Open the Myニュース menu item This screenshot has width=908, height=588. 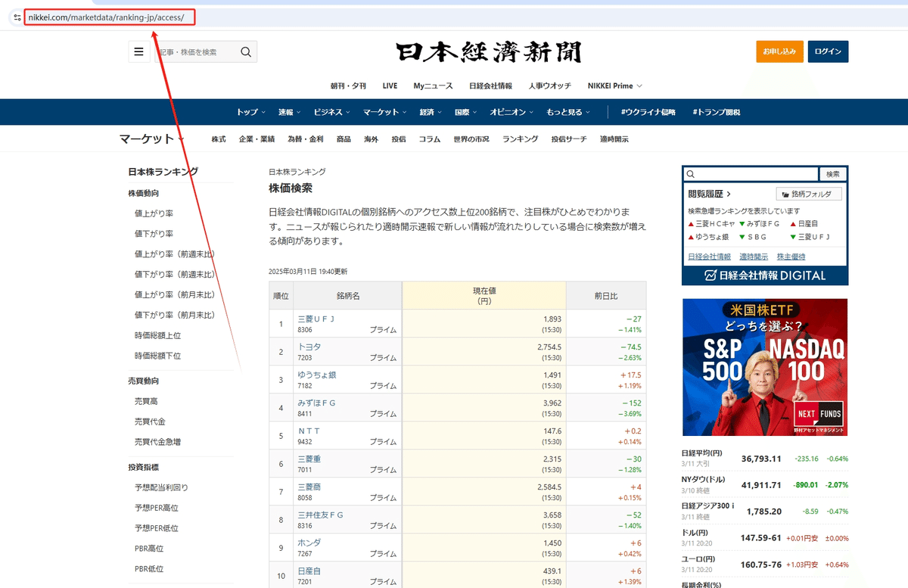pyautogui.click(x=433, y=86)
